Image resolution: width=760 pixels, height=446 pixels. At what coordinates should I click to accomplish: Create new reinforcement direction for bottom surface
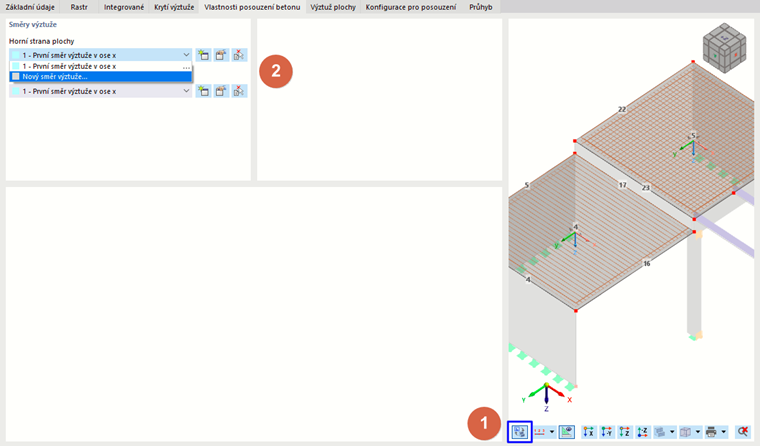pos(204,91)
